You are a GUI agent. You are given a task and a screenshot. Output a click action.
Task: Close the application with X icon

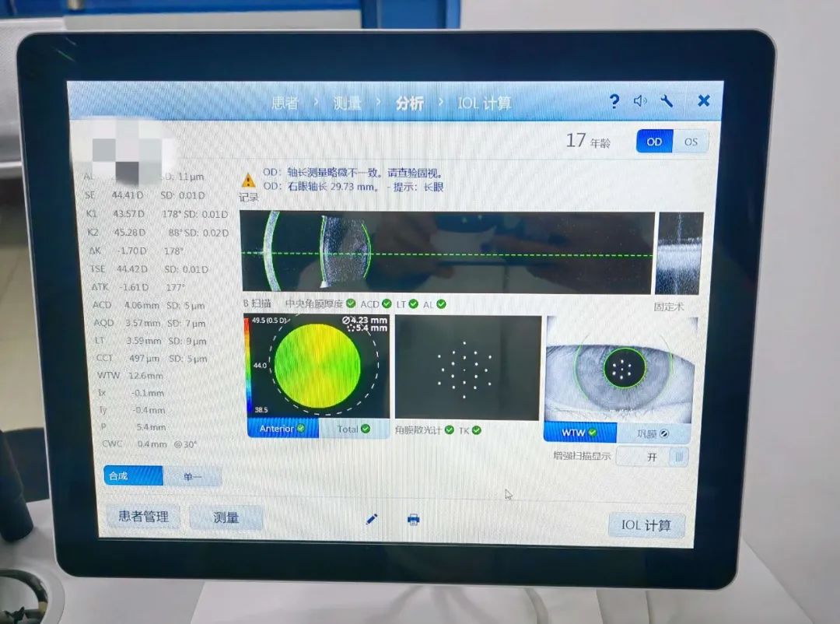coord(704,100)
